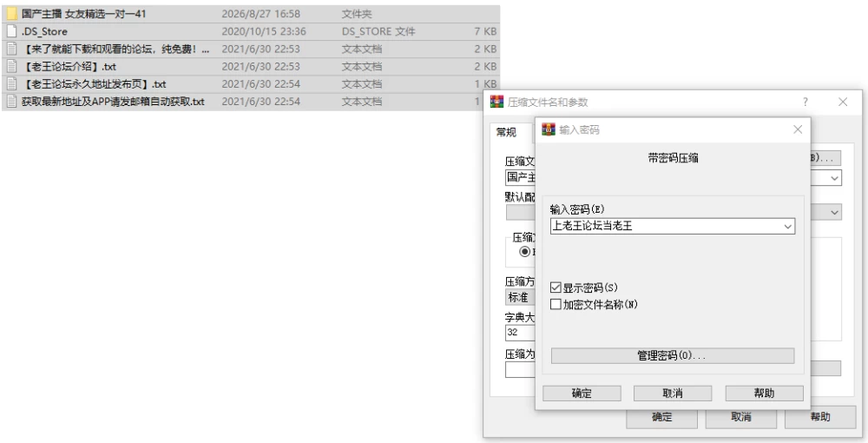Click 取消 in 压缩文件名和参数 window
Screen dimensions: 868x443
tap(740, 417)
